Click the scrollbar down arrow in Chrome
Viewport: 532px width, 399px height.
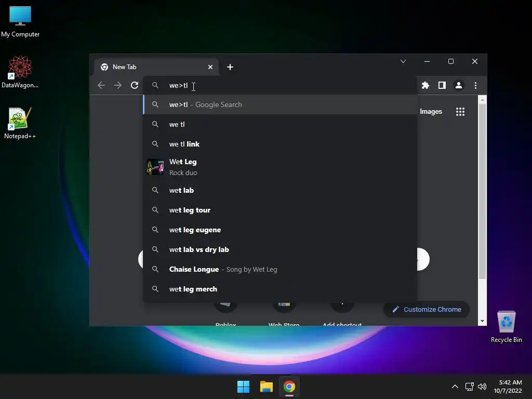click(x=482, y=321)
